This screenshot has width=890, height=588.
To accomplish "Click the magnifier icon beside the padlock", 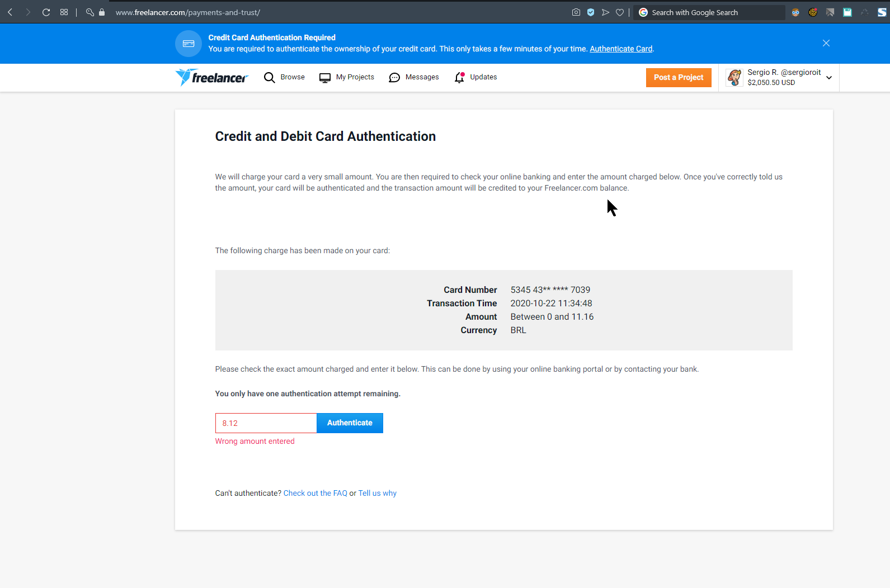I will [90, 12].
